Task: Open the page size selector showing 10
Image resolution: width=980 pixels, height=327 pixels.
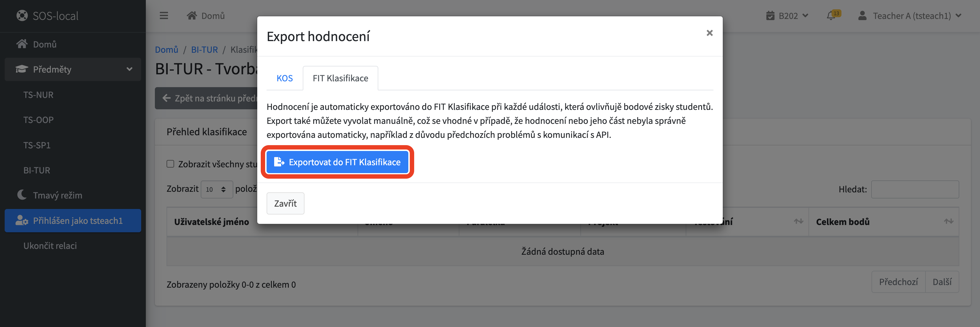Action: 216,189
